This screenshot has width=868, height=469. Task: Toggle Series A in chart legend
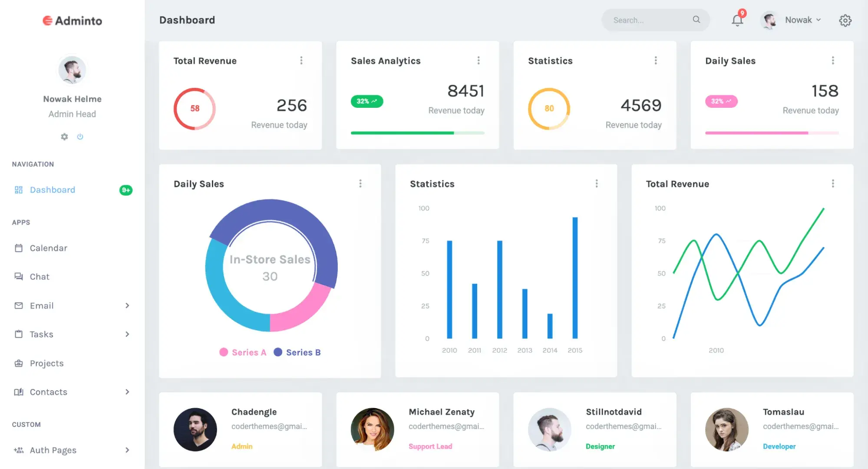(x=243, y=352)
